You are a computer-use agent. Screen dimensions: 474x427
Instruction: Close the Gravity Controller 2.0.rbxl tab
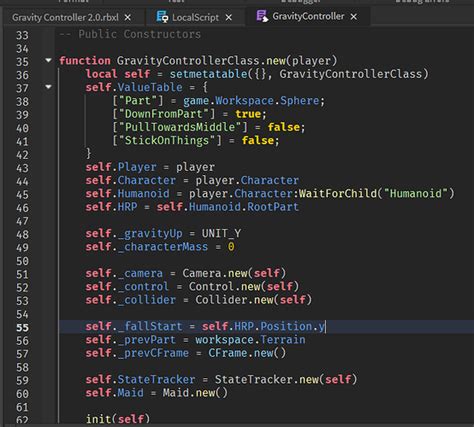[x=128, y=17]
